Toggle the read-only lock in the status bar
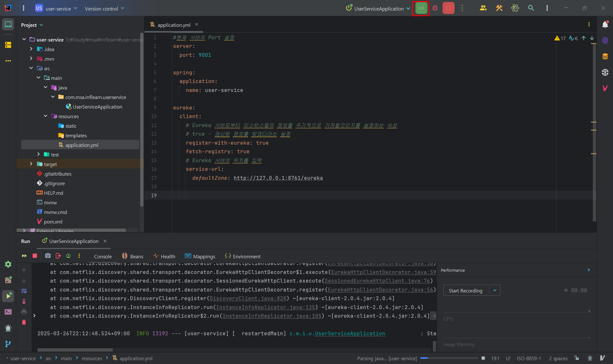613x364 pixels. point(577,358)
